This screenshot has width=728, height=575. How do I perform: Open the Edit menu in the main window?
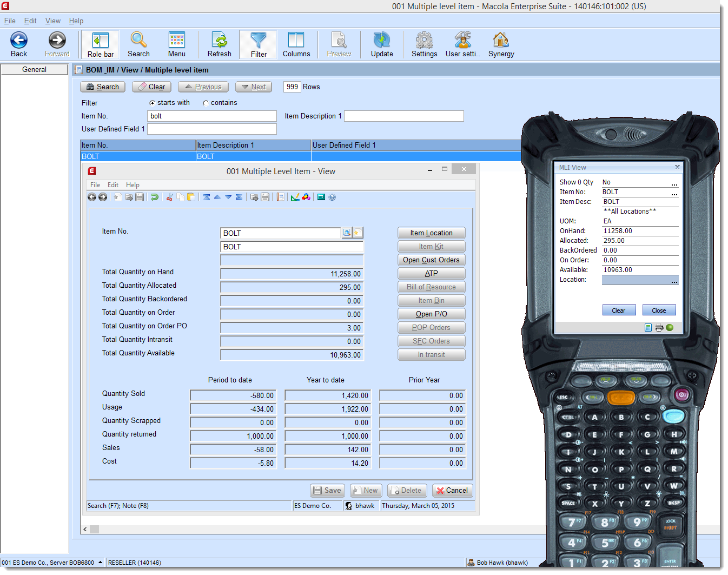[x=30, y=21]
